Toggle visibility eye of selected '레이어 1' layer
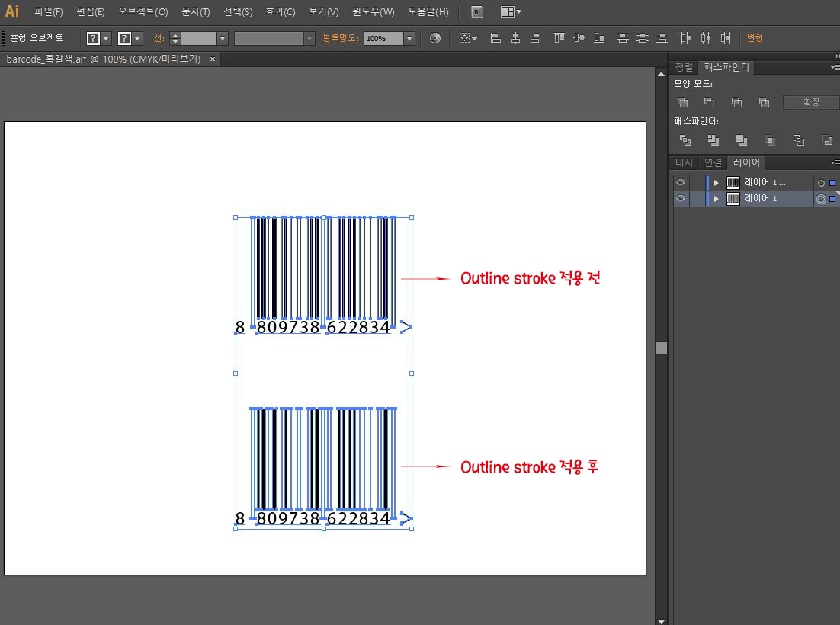 (681, 199)
